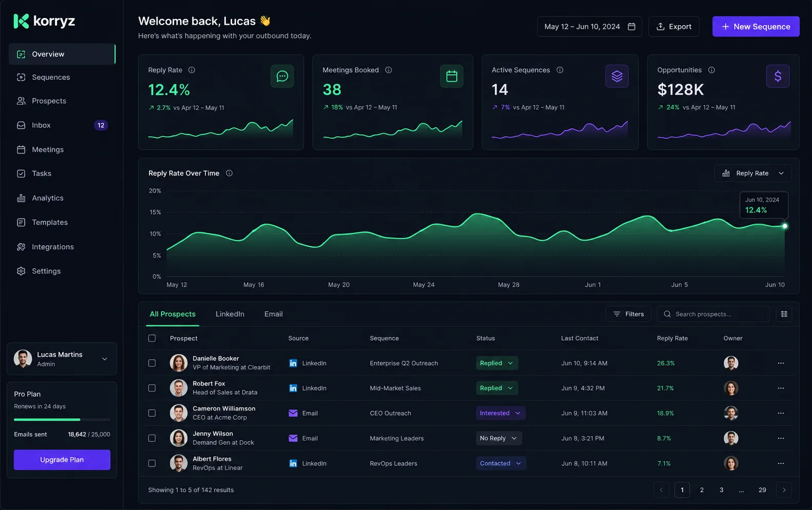Screen dimensions: 812x510
Task: Click info icon beside Reply Rate Over Time
Action: [x=229, y=173]
